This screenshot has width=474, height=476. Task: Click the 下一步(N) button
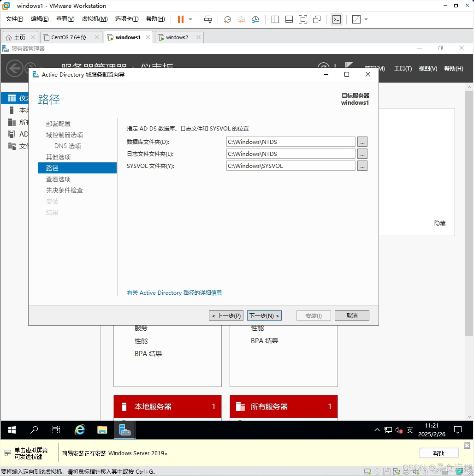click(264, 315)
